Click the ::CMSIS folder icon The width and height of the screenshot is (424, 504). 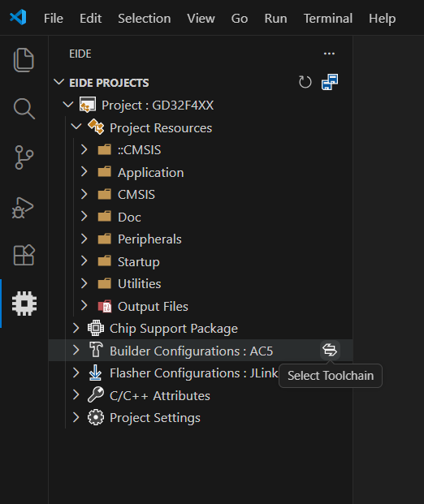point(105,149)
